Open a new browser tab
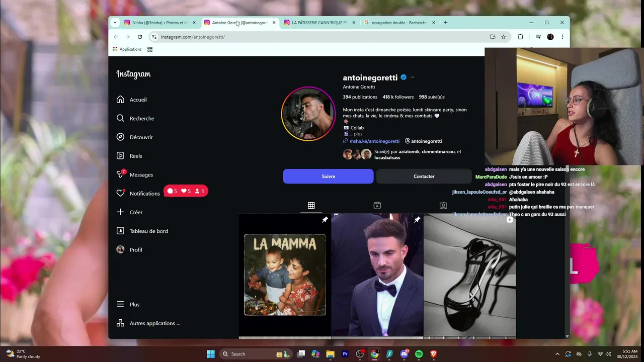 click(x=446, y=23)
